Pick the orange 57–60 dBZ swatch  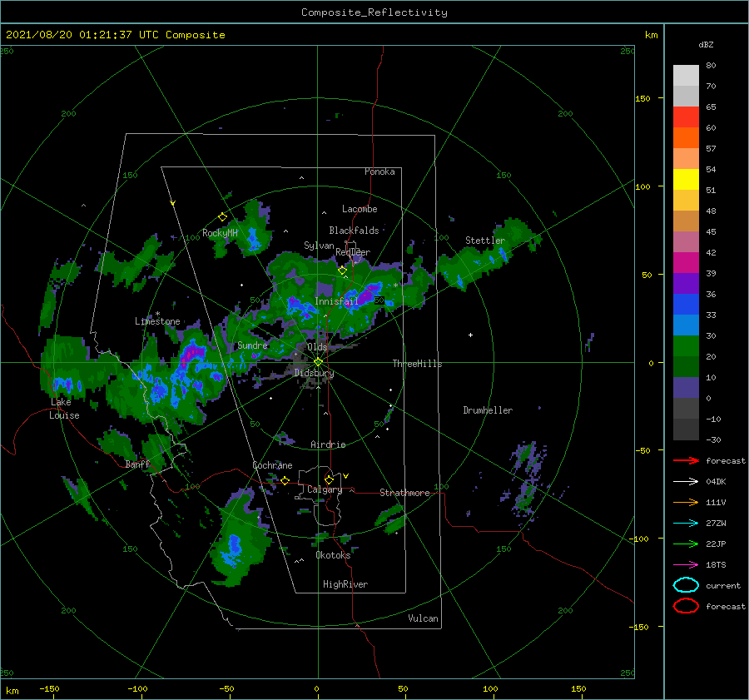[686, 138]
